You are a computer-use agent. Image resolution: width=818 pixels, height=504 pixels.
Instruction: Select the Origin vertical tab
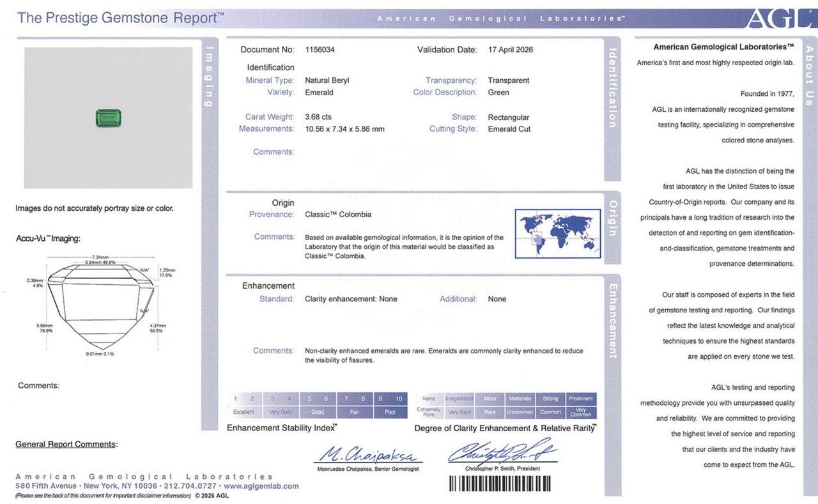612,218
